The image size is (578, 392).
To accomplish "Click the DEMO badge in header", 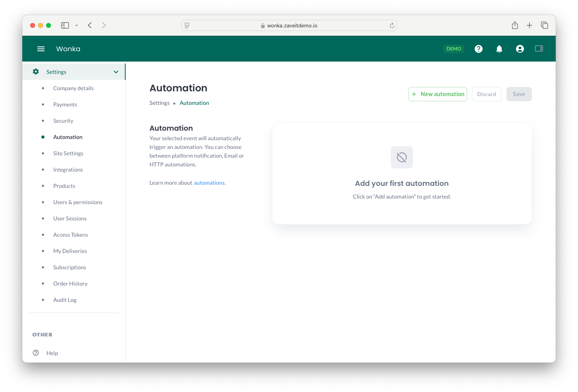I will pos(454,49).
